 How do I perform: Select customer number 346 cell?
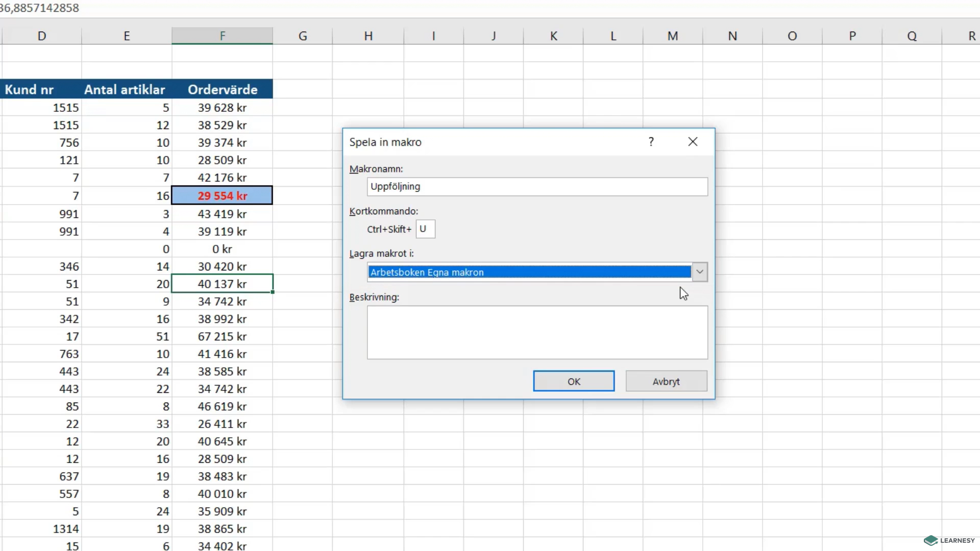[x=42, y=266]
